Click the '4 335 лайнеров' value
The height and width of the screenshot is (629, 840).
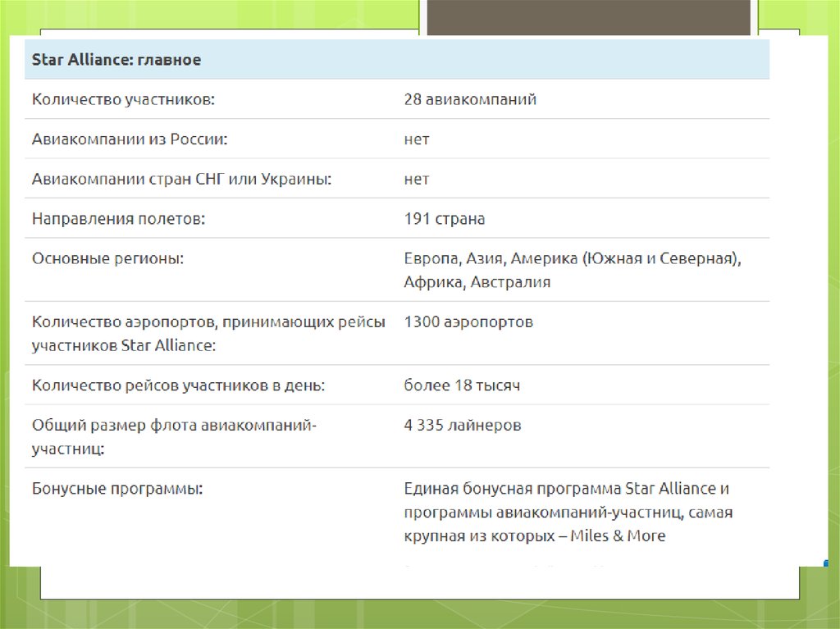pyautogui.click(x=463, y=426)
